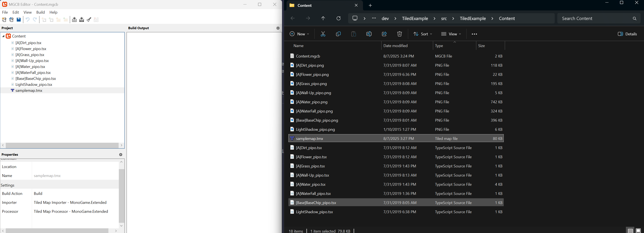644x233 pixels.
Task: Click Project tree horizontal scrollbar
Action: tap(62, 145)
